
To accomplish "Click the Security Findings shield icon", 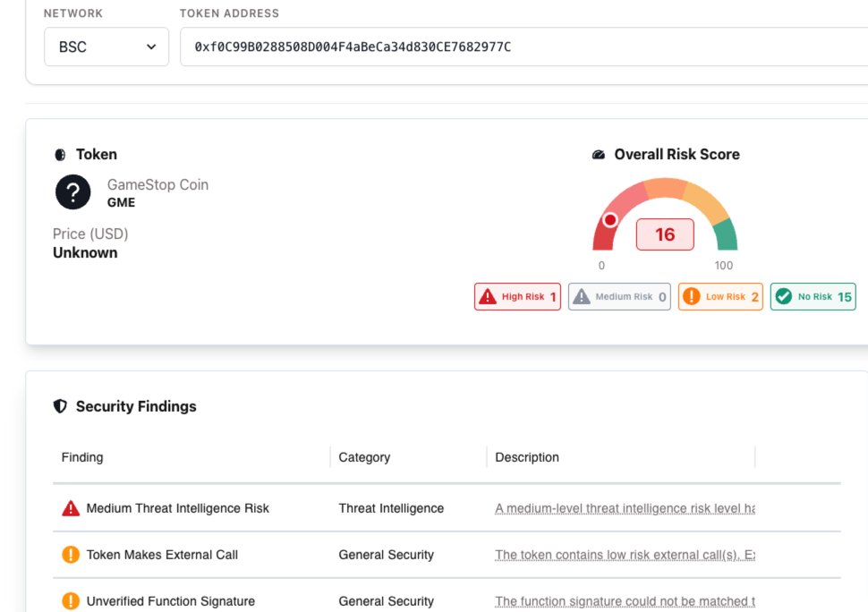I will 60,406.
